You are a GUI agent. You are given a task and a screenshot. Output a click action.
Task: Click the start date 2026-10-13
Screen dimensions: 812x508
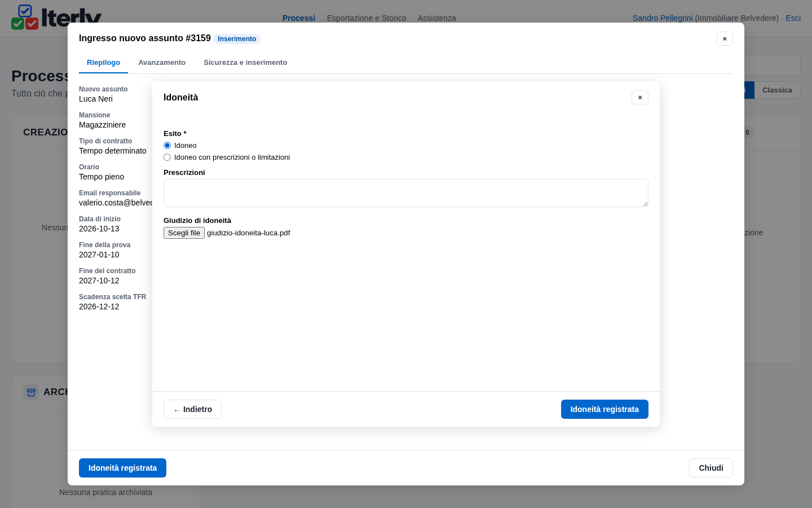[x=99, y=229]
